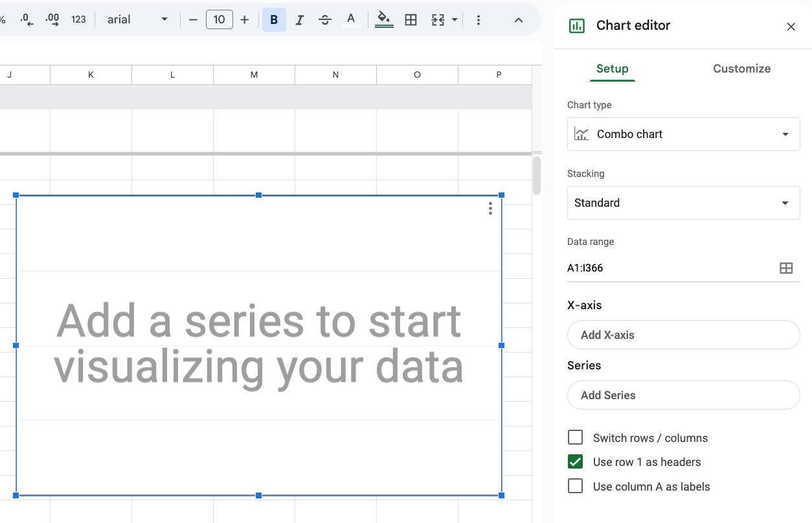Viewport: 812px width, 523px height.
Task: Open the borders tool
Action: click(411, 20)
